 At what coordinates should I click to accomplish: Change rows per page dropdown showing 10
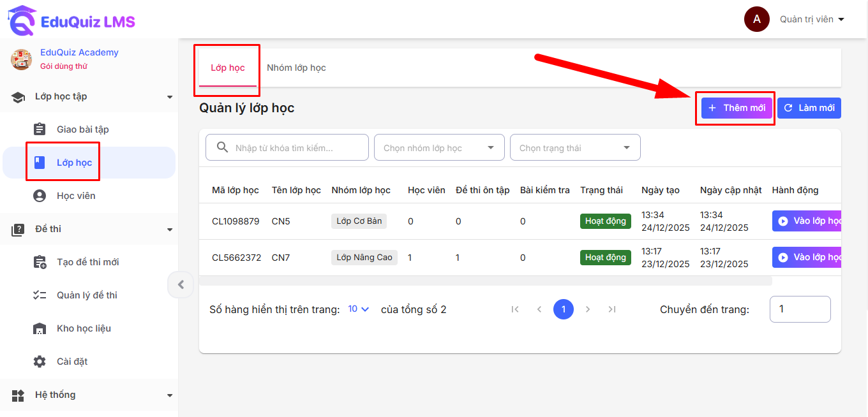359,309
